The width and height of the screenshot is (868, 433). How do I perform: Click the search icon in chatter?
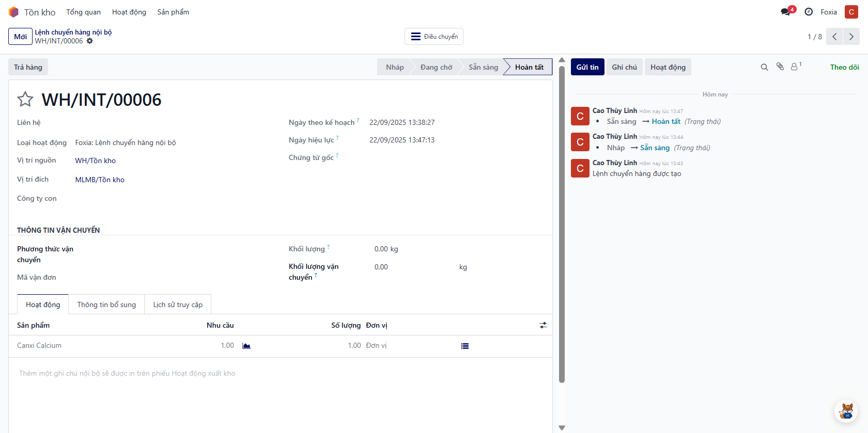pos(764,67)
